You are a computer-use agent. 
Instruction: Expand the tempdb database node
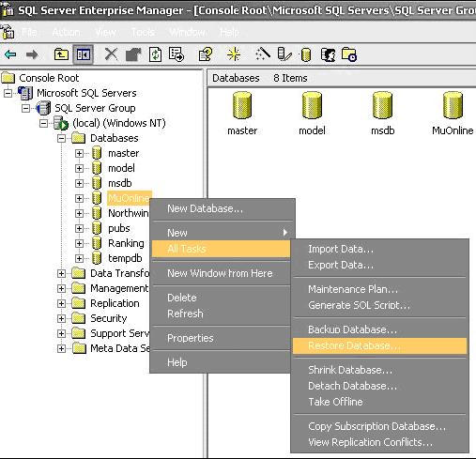click(79, 258)
